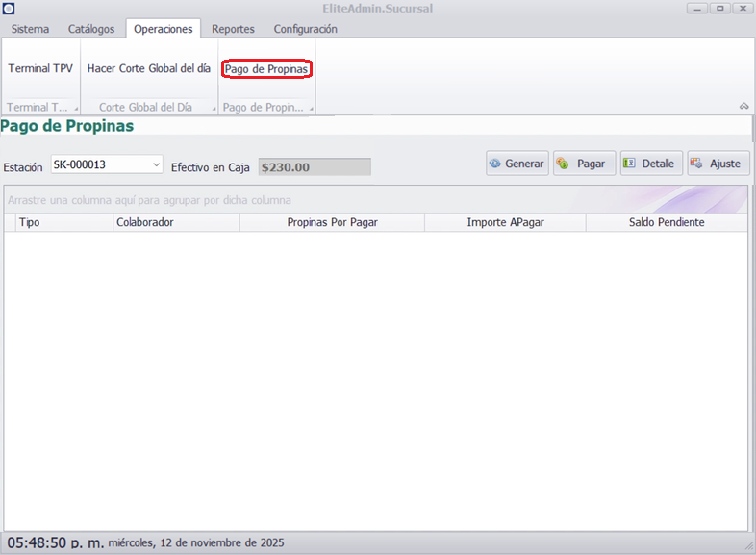This screenshot has width=756, height=555.
Task: Switch to the Reportes tab
Action: pyautogui.click(x=233, y=29)
